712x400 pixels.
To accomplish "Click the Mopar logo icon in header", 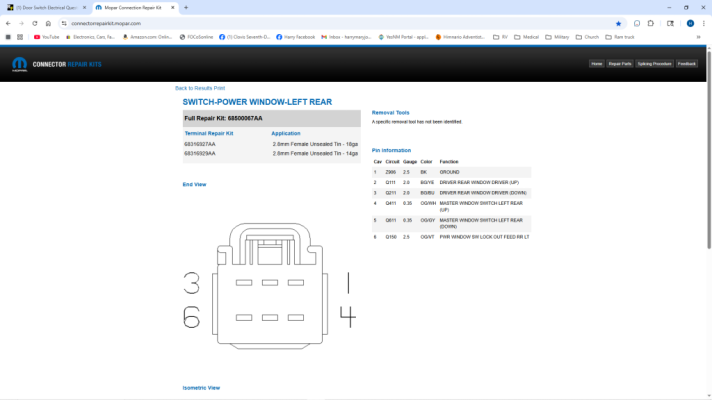I will (x=20, y=64).
